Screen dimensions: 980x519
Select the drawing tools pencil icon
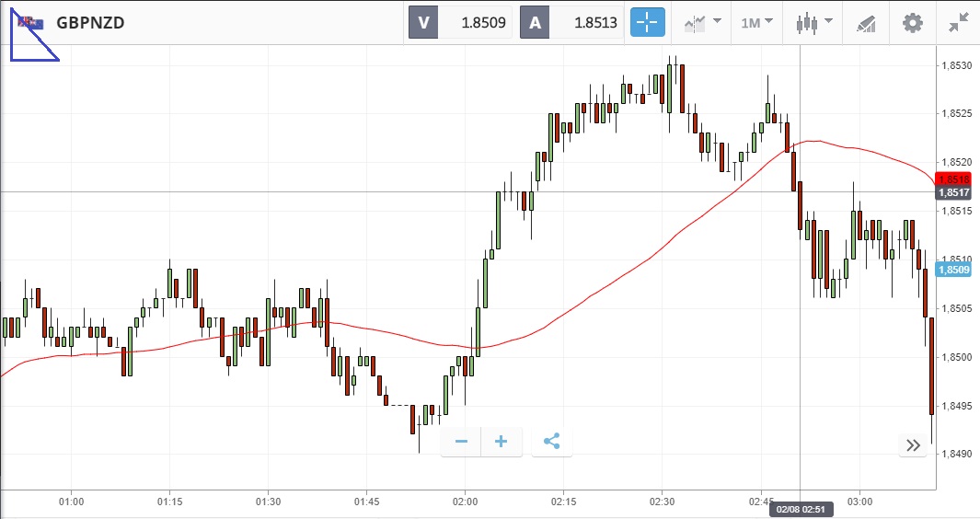coord(865,22)
